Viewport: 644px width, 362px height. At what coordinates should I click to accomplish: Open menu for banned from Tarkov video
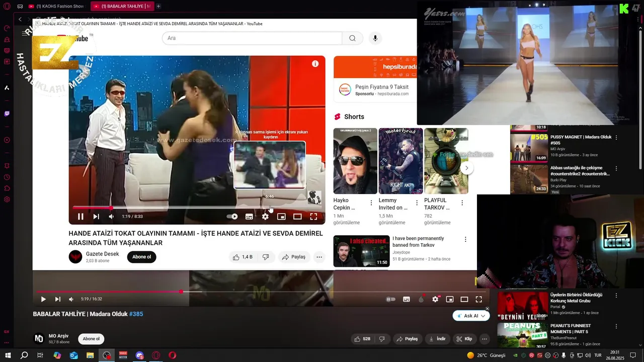click(465, 239)
